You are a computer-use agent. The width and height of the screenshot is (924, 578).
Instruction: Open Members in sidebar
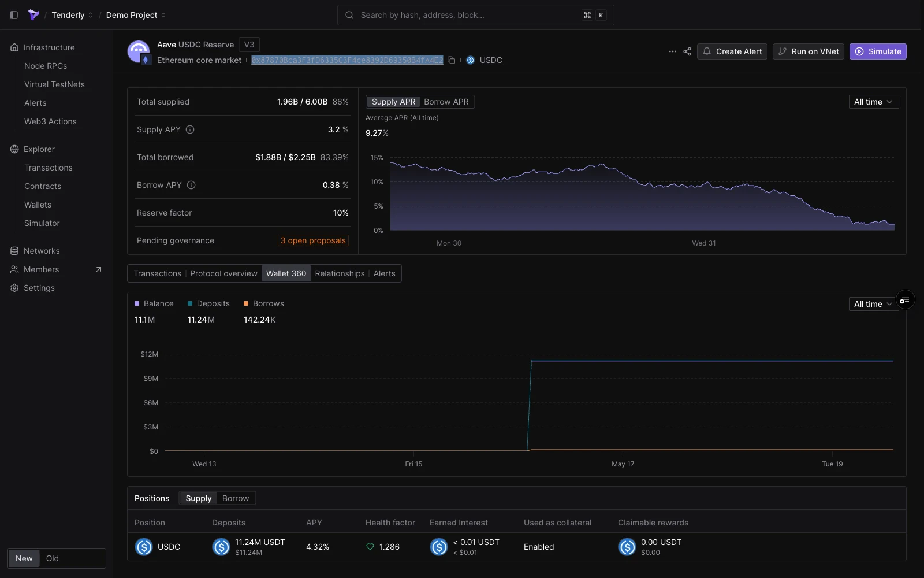pyautogui.click(x=41, y=269)
